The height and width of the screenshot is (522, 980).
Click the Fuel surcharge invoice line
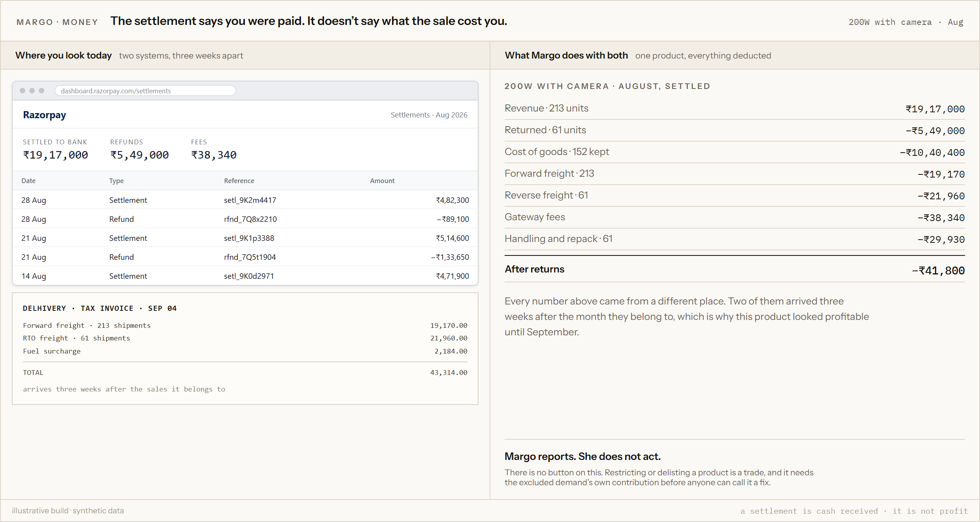(245, 351)
